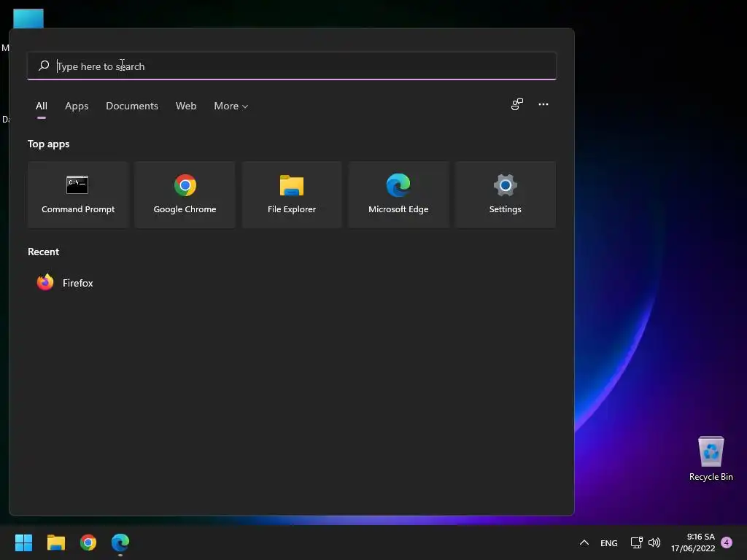Viewport: 747px width, 560px height.
Task: Click ENG language indicator
Action: [609, 542]
